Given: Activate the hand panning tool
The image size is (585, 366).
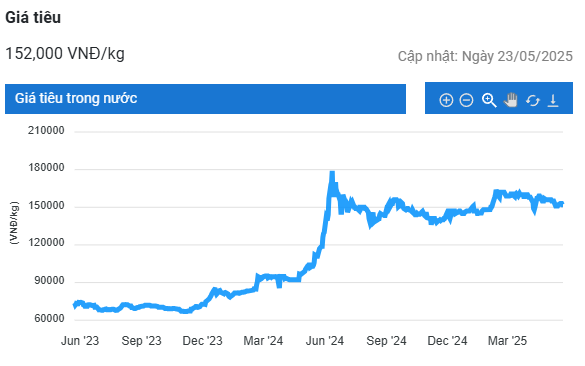Looking at the screenshot, I should tap(511, 100).
